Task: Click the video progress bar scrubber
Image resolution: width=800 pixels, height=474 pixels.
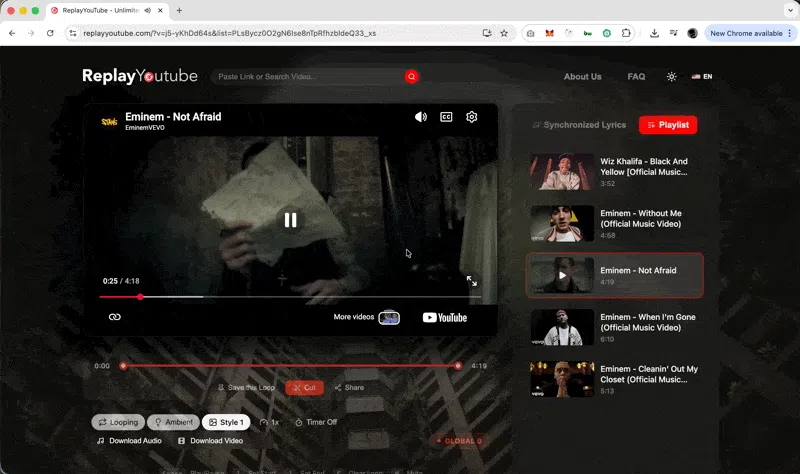Action: click(140, 296)
